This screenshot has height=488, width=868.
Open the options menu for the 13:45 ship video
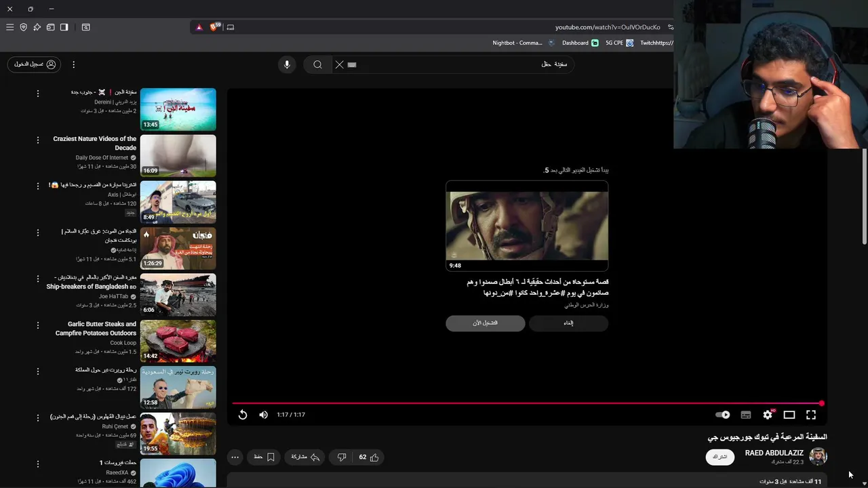tap(38, 94)
